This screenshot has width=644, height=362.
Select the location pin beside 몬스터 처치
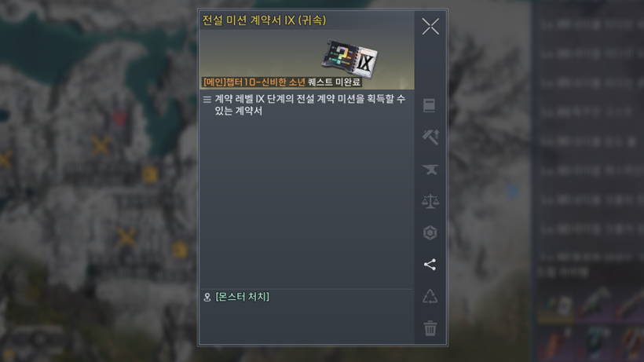(207, 297)
